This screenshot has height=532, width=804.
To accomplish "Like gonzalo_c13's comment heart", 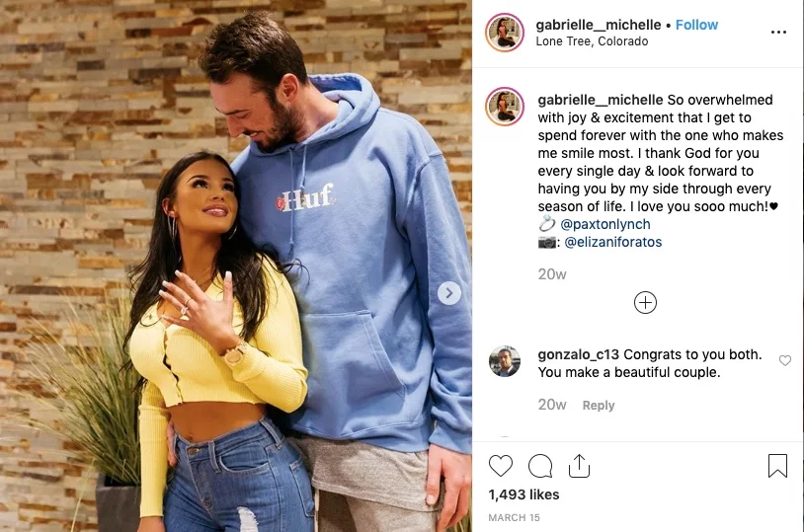I will coord(785,360).
